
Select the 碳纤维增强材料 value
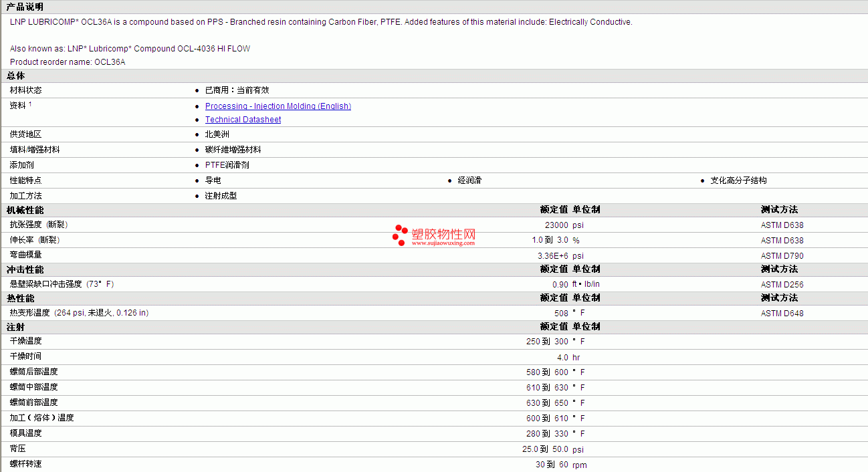pyautogui.click(x=233, y=150)
